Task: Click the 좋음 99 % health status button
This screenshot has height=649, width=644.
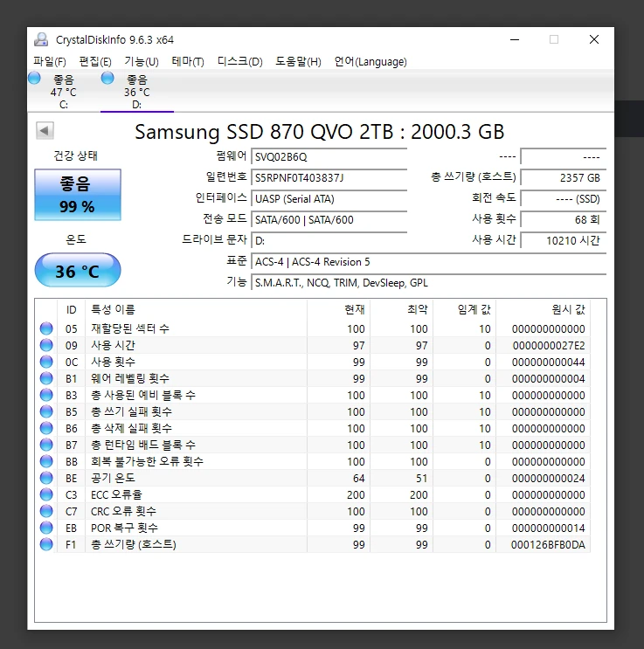Action: (78, 195)
